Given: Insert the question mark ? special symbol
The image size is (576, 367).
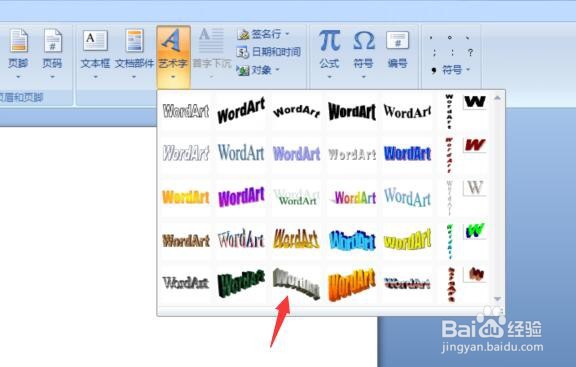Looking at the screenshot, I should coord(470,53).
